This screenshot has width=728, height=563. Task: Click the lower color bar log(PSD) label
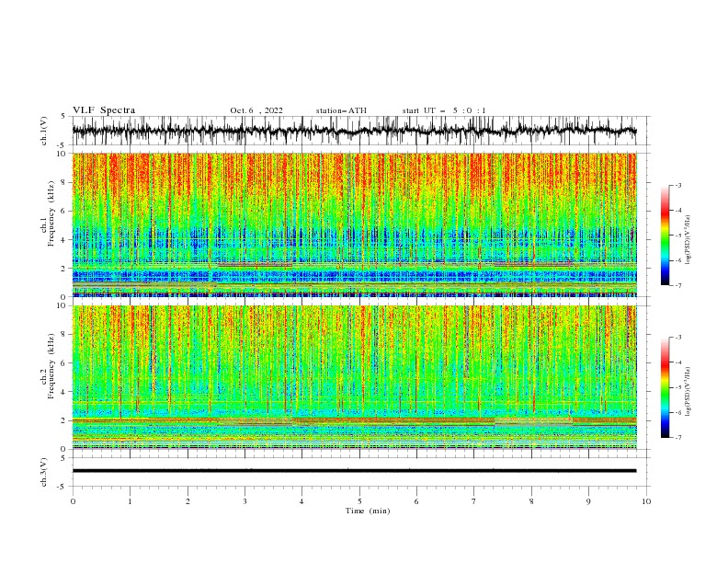pos(688,392)
